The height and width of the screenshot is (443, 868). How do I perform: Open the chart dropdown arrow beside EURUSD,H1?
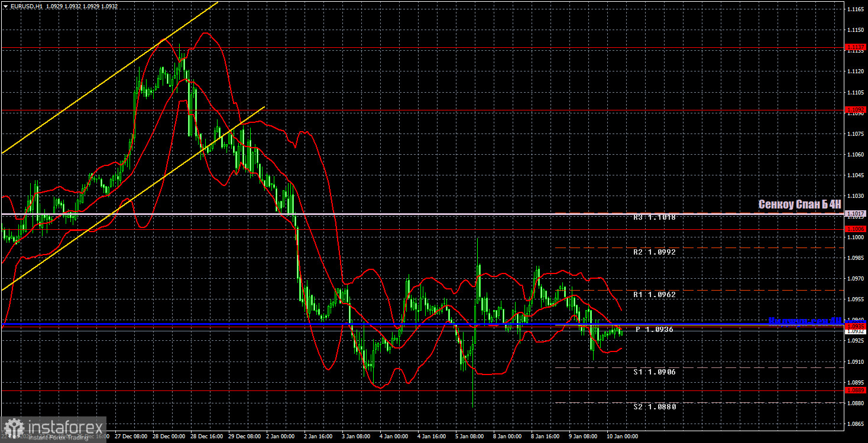click(x=5, y=6)
